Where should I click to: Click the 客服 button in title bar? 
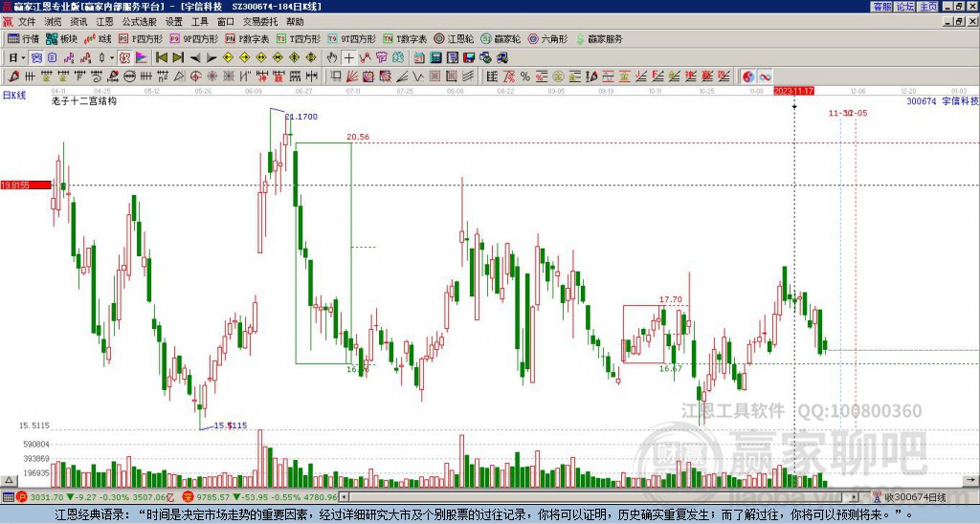pos(882,7)
